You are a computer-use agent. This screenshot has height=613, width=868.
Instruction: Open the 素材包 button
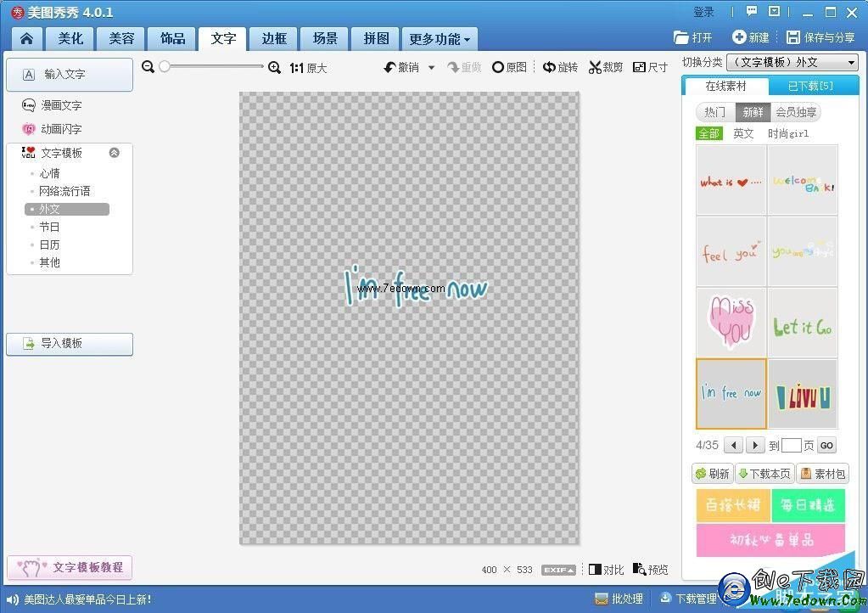tap(823, 474)
